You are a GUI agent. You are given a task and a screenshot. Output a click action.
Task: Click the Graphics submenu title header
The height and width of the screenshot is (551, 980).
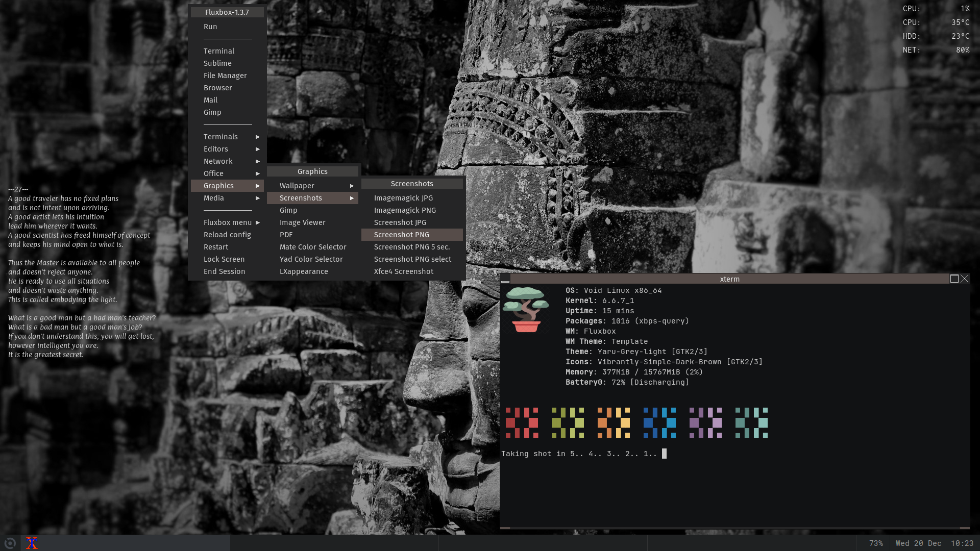(312, 171)
